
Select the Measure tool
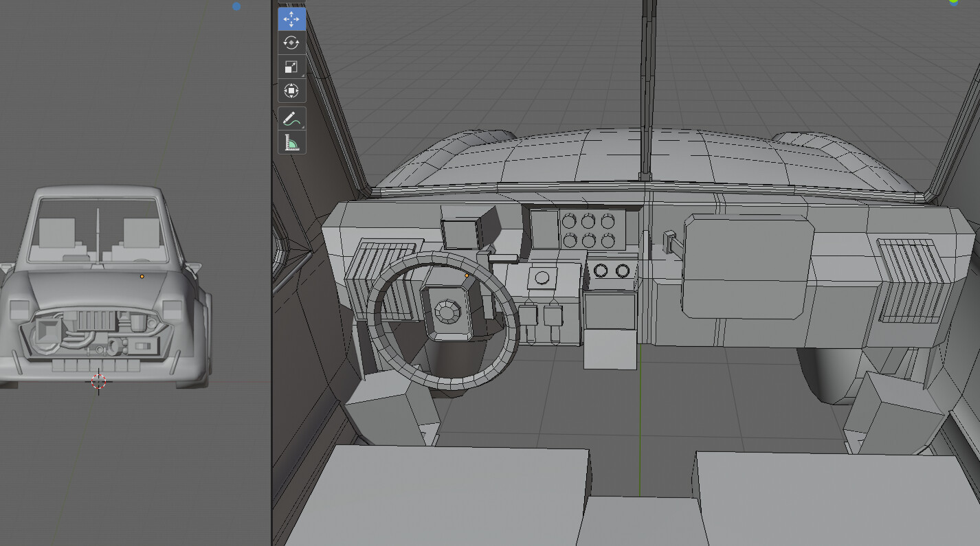tap(291, 141)
